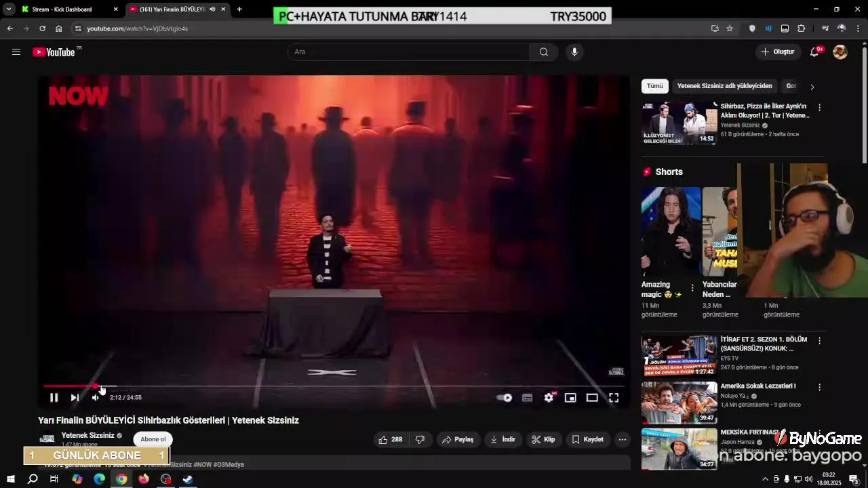Open browser extensions puzzle icon
Screen dimensions: 868x488
click(x=801, y=28)
